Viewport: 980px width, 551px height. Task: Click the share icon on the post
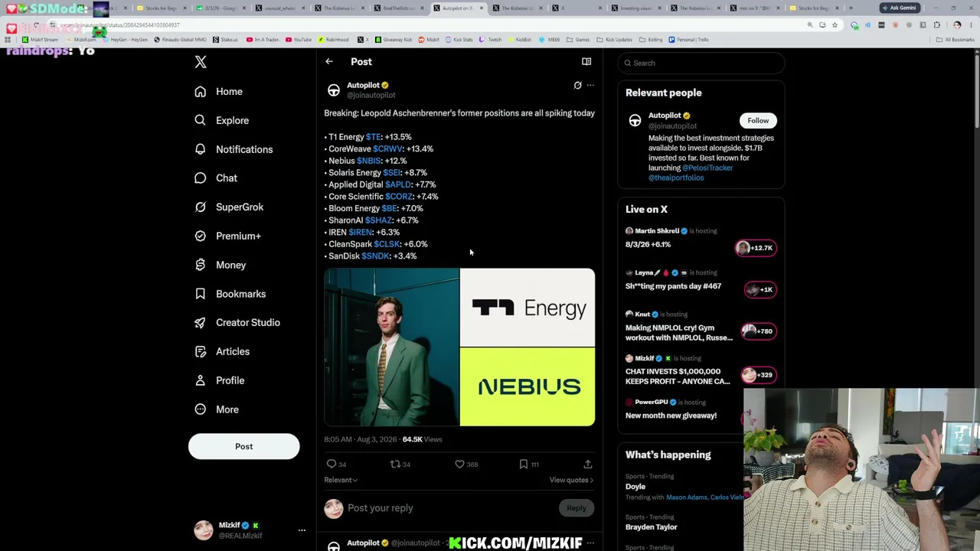[x=588, y=465]
